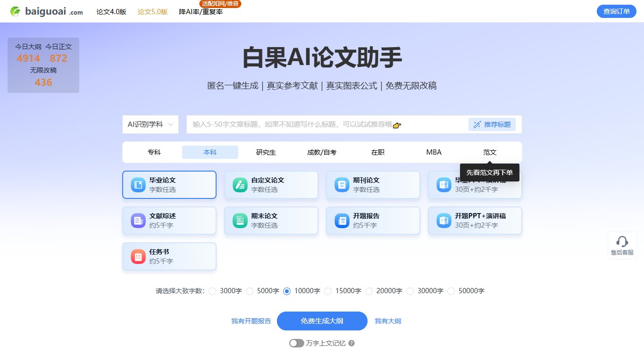Select the 自定义论文 card title

click(x=268, y=180)
